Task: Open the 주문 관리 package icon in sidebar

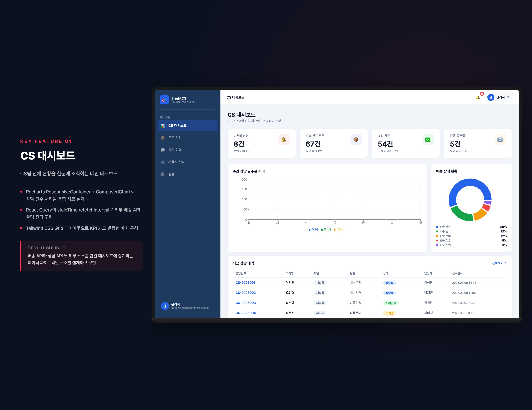Action: 163,138
